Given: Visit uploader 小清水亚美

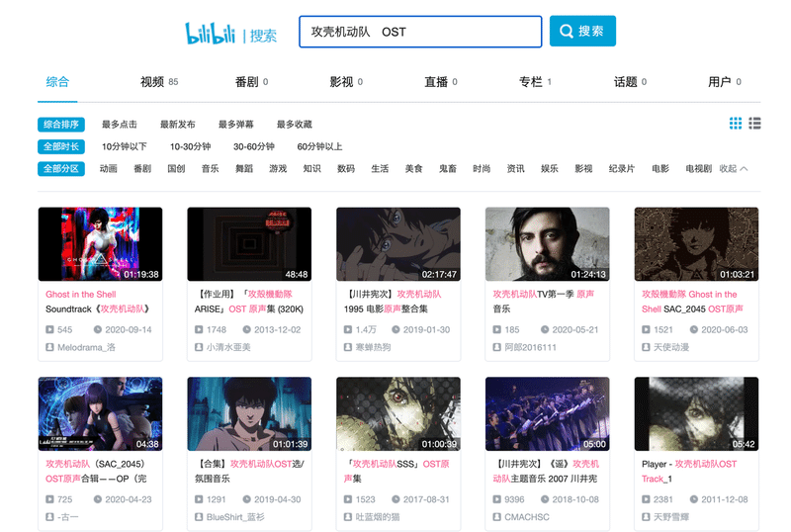Looking at the screenshot, I should tap(228, 347).
